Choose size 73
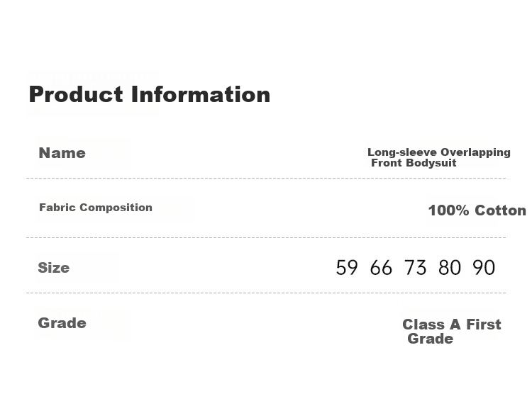 click(415, 268)
